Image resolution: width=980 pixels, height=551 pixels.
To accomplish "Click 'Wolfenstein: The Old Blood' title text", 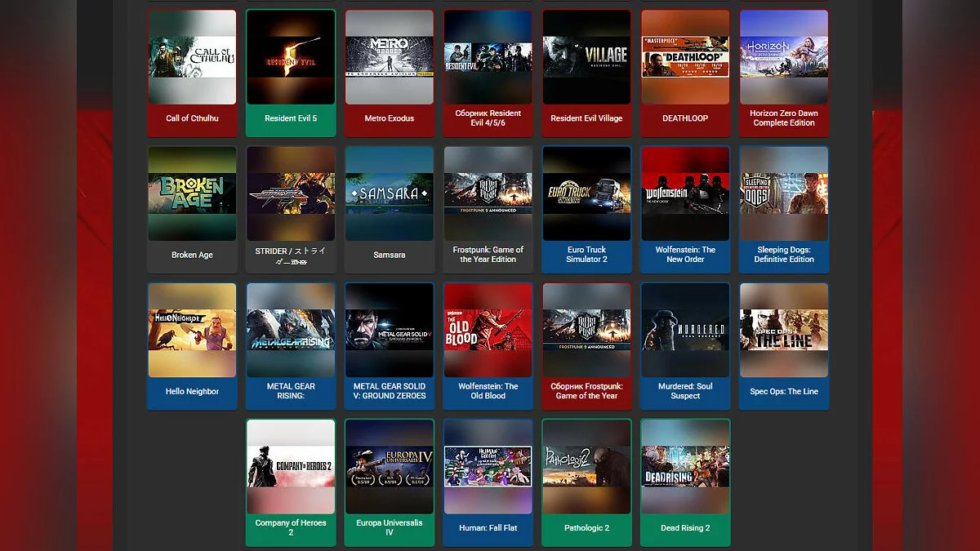I will pos(488,391).
